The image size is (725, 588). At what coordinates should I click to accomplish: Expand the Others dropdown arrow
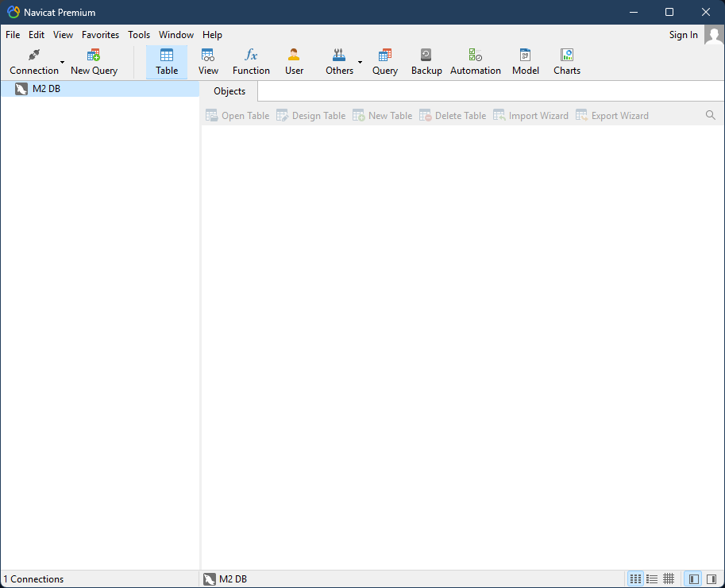[x=360, y=62]
